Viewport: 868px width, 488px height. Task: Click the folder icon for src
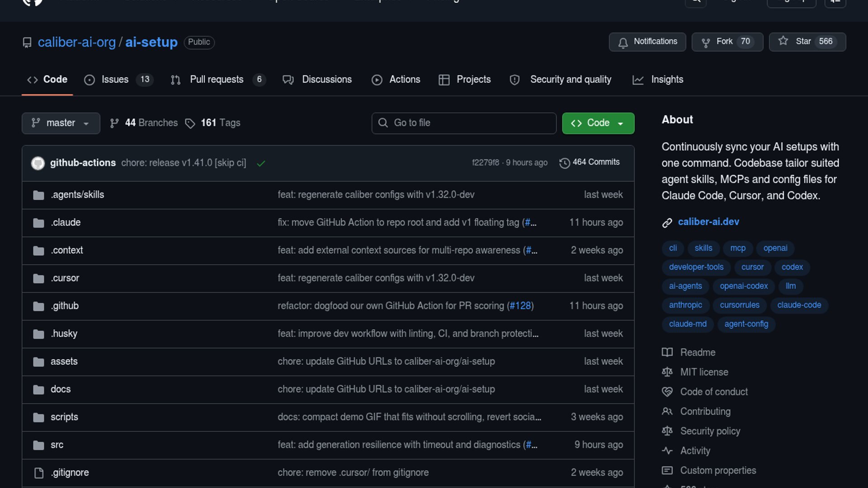tap(39, 445)
